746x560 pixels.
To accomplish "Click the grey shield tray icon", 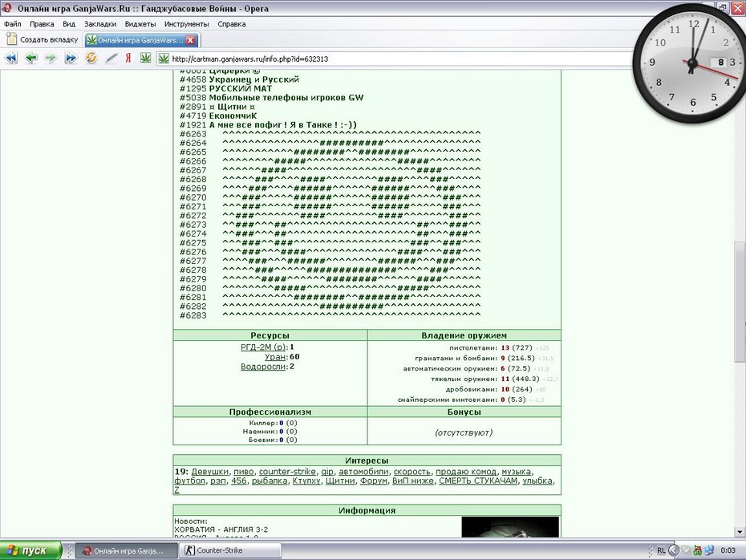I will [x=686, y=550].
